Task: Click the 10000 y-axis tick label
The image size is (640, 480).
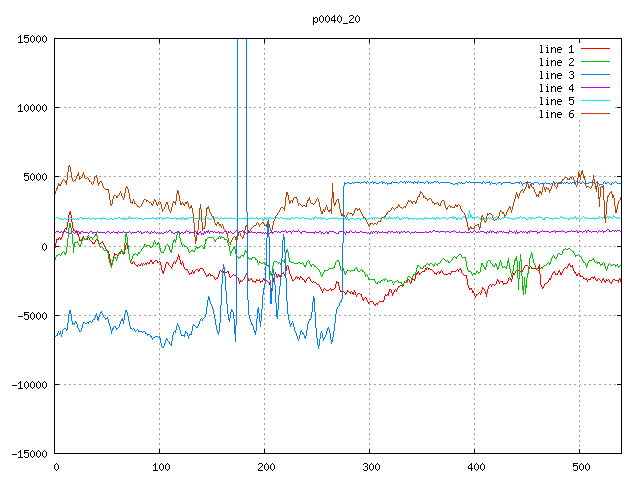Action: pos(31,108)
